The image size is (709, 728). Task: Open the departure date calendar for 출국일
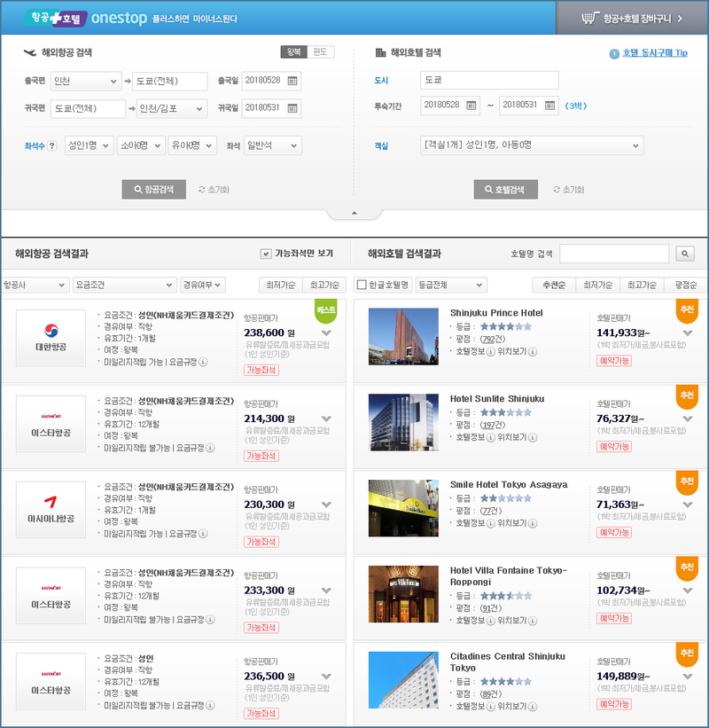click(292, 81)
